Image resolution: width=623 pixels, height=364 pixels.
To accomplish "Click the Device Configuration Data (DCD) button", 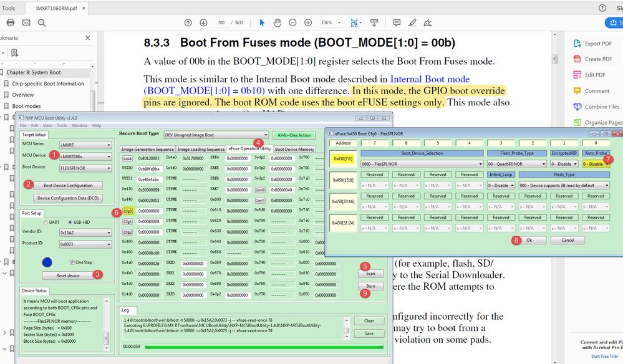I will tap(68, 198).
